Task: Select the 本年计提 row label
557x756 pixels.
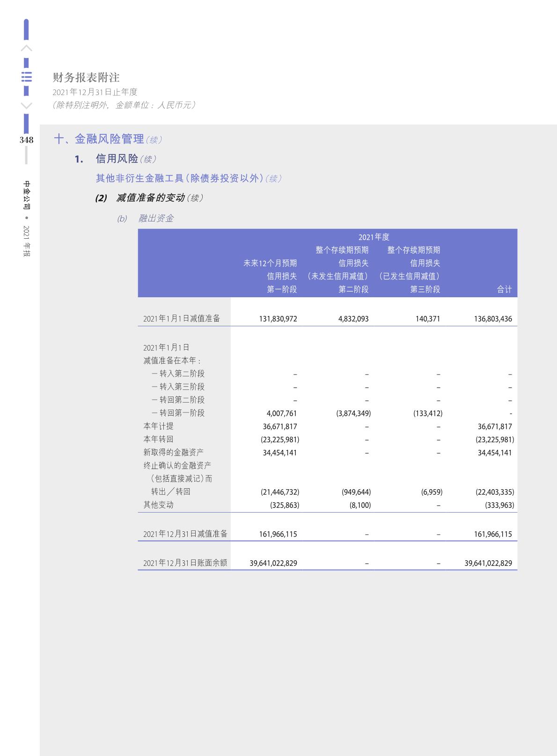Action: [x=158, y=426]
